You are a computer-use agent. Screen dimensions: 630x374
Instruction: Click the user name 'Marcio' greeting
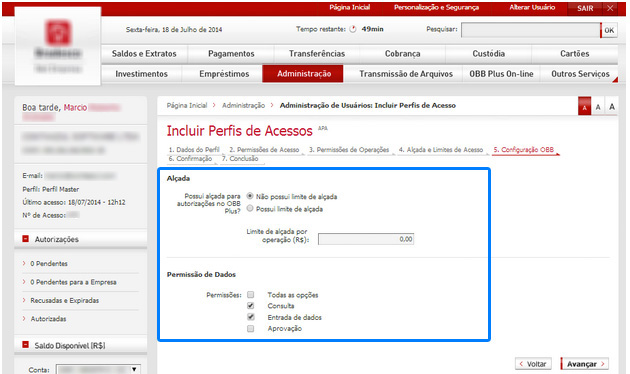pos(75,108)
